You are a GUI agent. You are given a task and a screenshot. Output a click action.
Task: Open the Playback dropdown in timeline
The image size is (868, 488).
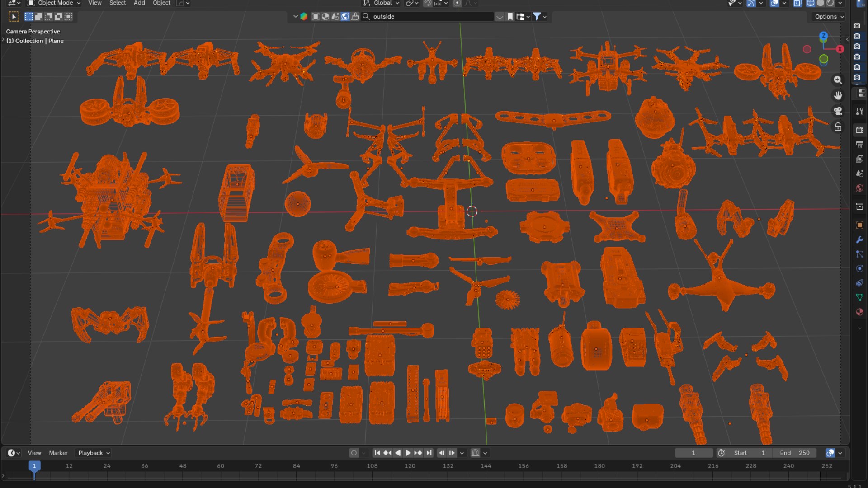94,453
